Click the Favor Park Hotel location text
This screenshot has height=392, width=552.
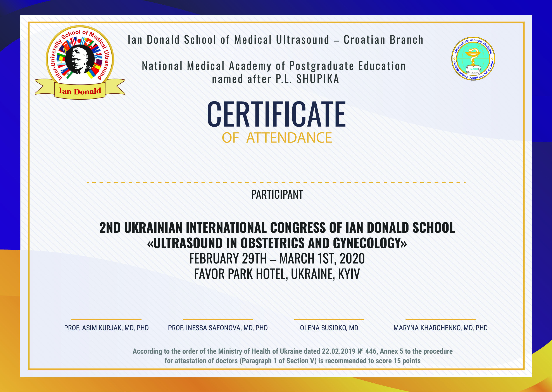click(277, 274)
